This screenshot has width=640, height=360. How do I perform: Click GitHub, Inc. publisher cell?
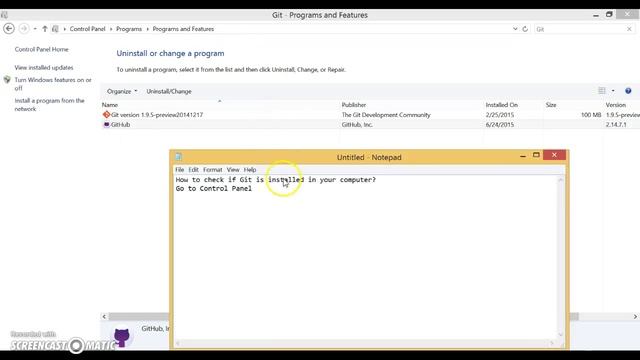tap(357, 125)
